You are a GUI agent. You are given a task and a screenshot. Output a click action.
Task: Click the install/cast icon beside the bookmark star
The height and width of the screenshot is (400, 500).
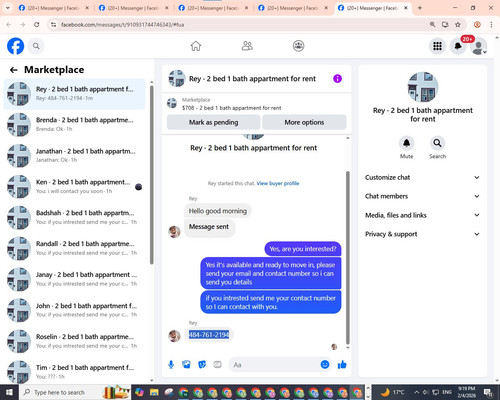(x=445, y=25)
